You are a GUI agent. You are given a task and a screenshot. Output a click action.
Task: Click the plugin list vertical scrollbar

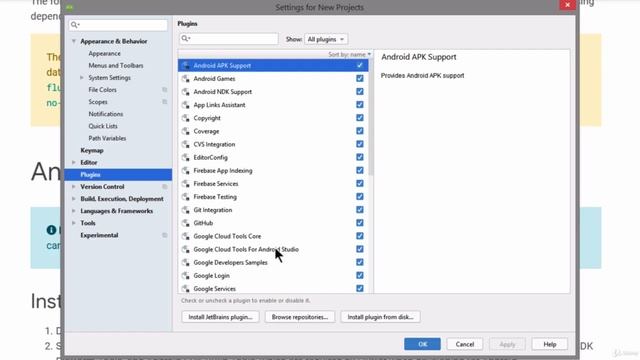(371, 118)
